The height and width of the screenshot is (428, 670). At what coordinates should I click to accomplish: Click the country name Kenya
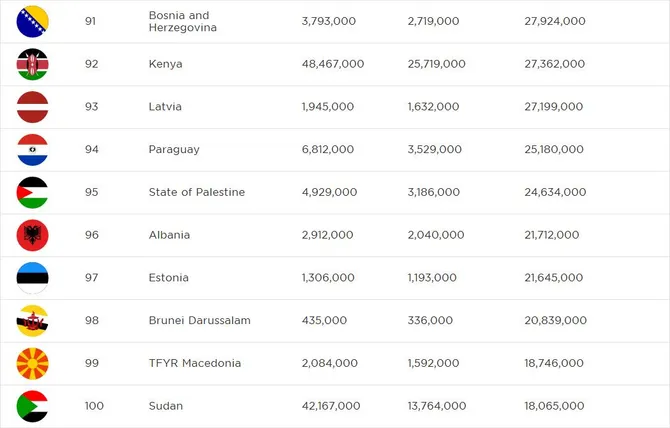click(x=165, y=64)
